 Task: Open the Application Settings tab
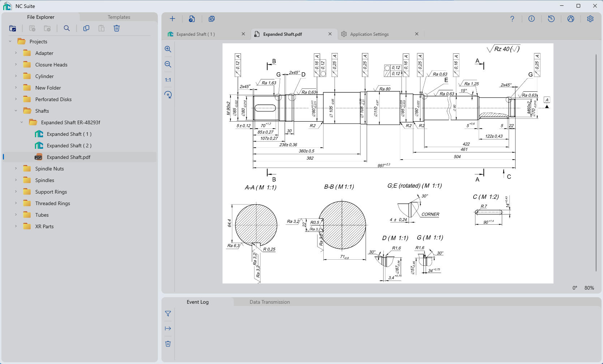(369, 34)
